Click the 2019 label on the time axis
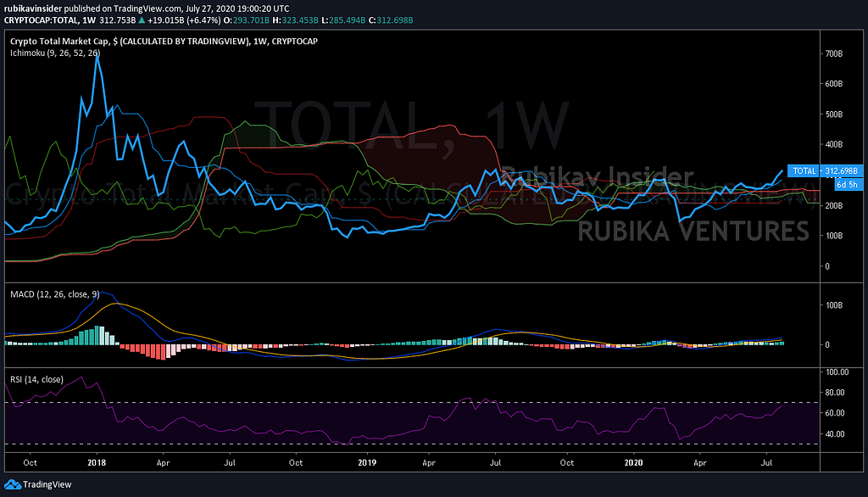This screenshot has width=868, height=497. [x=367, y=462]
